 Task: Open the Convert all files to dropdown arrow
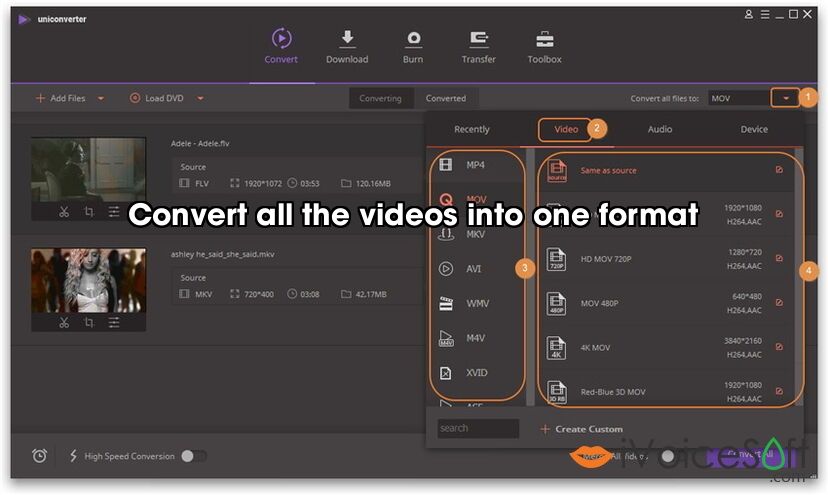(x=785, y=98)
